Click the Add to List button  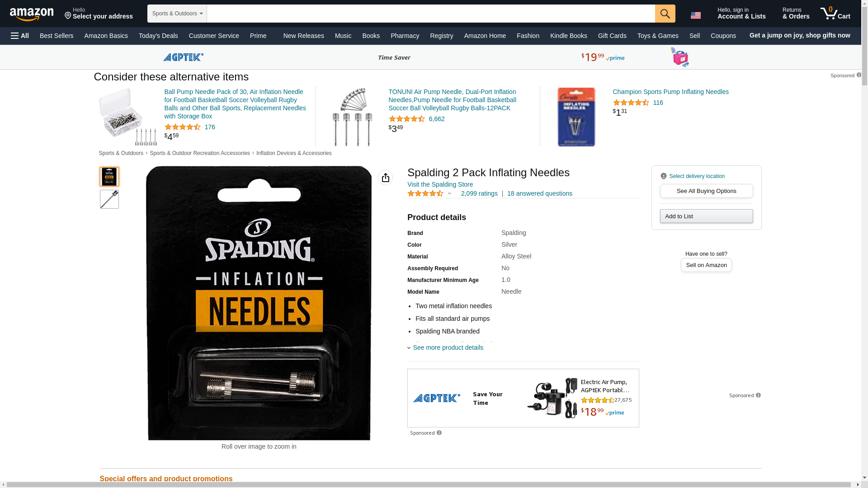[706, 216]
